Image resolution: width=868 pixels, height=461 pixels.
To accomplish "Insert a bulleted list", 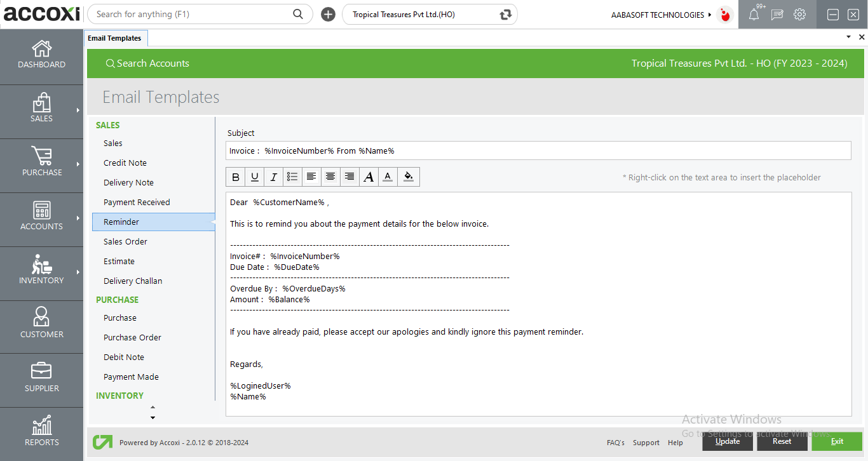I will point(292,177).
